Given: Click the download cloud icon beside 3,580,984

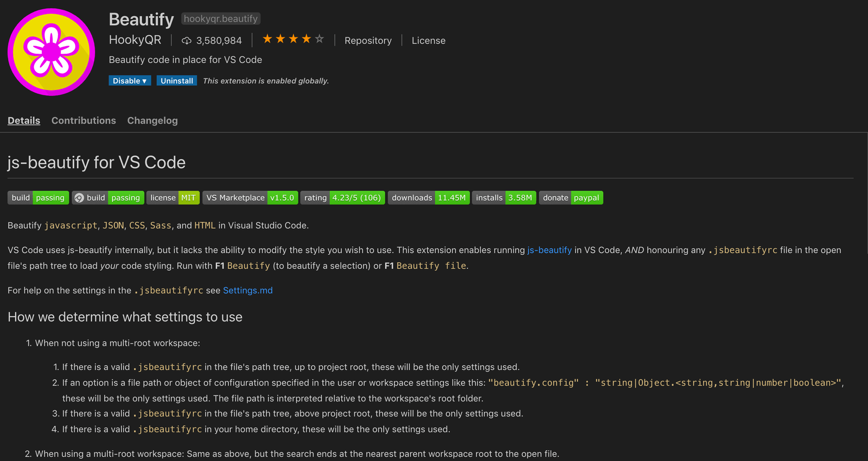Looking at the screenshot, I should click(187, 41).
